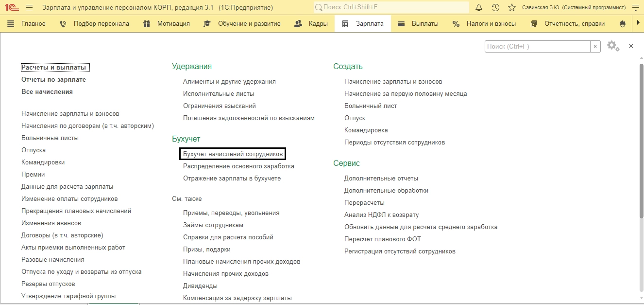644x305 pixels.
Task: Clear the menu search with x button
Action: click(x=595, y=47)
